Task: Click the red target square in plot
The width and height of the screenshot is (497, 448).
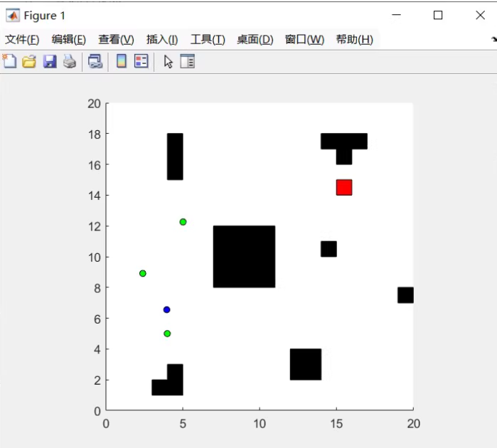Action: pos(344,188)
